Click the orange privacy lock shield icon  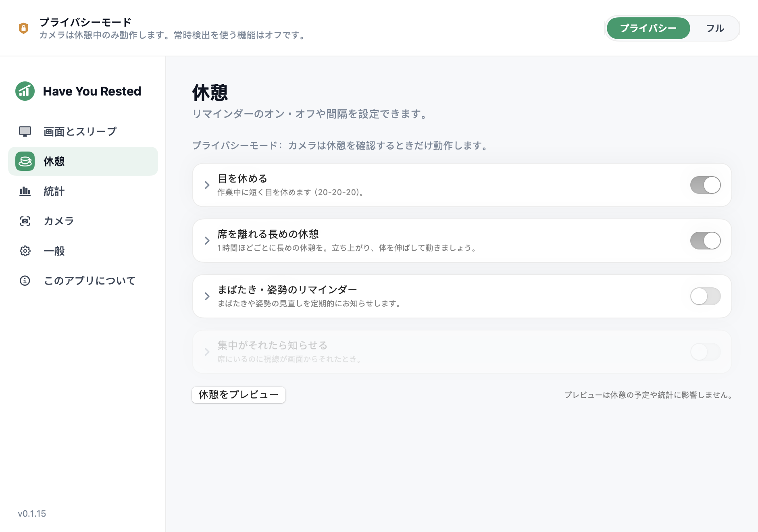point(23,28)
